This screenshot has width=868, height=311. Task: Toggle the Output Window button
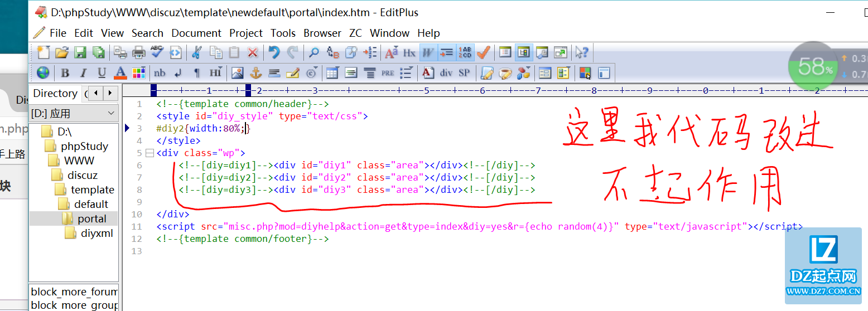point(542,52)
